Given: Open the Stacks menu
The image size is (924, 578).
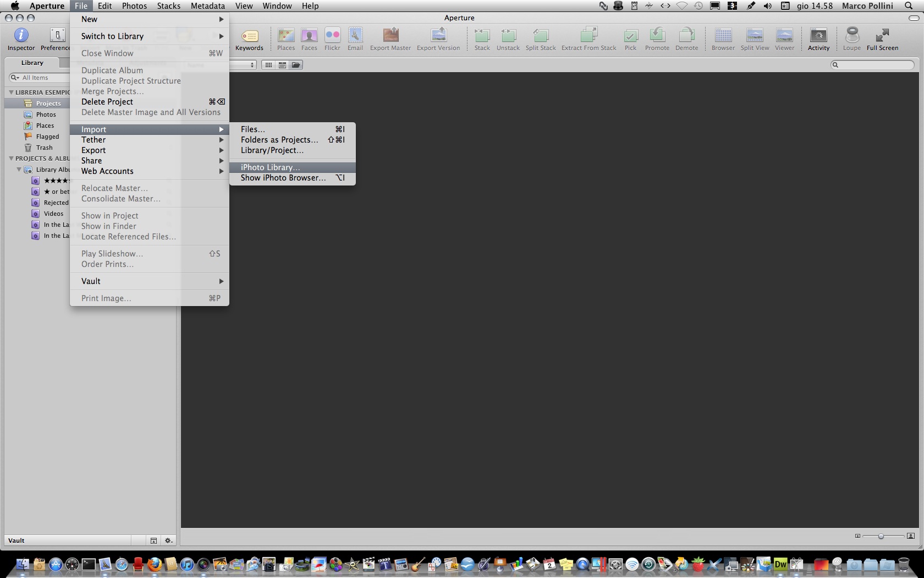Looking at the screenshot, I should coord(168,6).
